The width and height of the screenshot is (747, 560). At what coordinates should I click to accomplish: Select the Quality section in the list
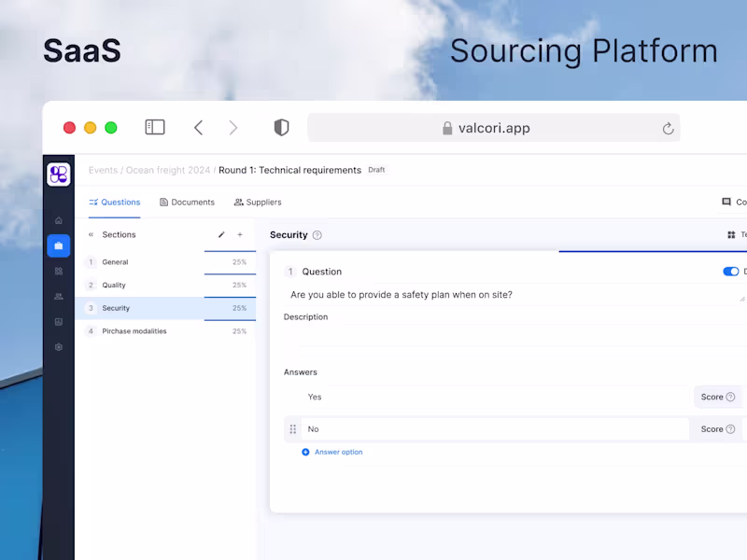coord(114,286)
